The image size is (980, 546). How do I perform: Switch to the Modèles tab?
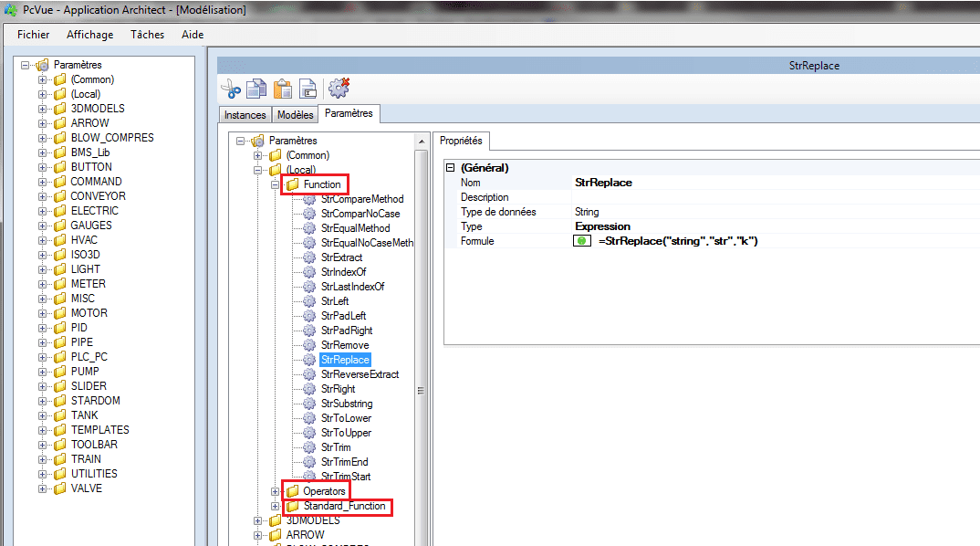click(295, 115)
